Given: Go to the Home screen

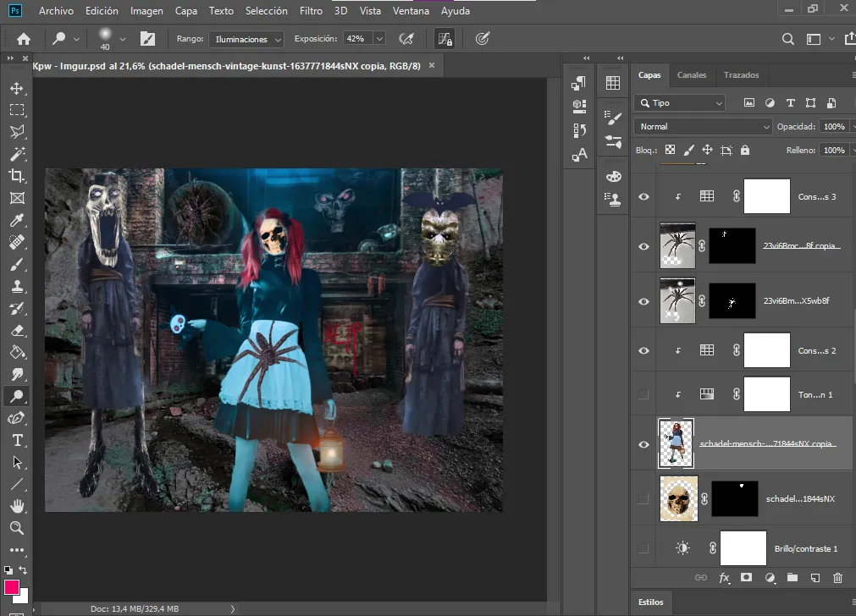Looking at the screenshot, I should [x=24, y=39].
